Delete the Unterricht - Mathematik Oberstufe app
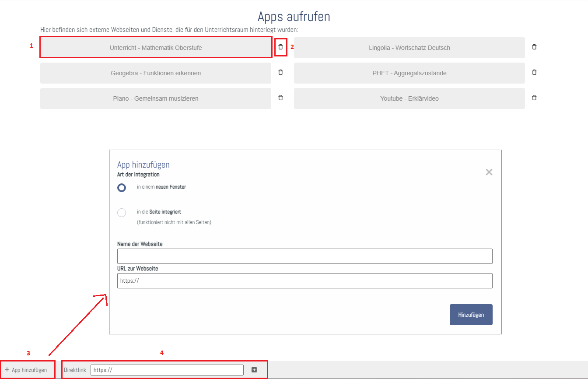The height and width of the screenshot is (379, 588). pos(280,47)
